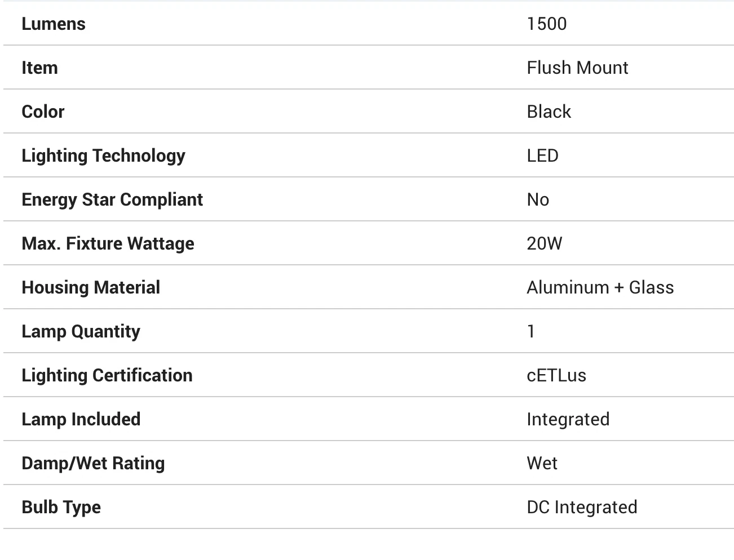Click the Flush Mount item value
The height and width of the screenshot is (560, 734).
[x=577, y=68]
